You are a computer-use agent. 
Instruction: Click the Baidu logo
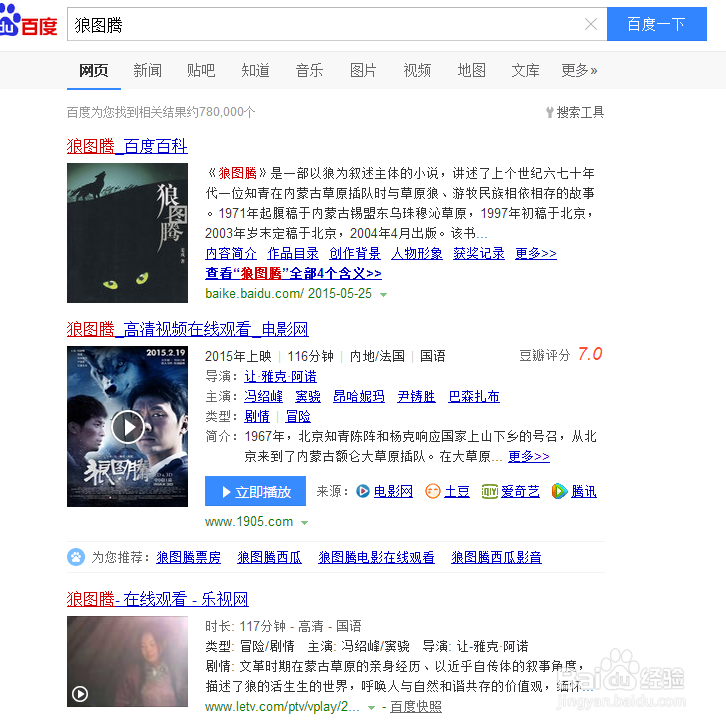[29, 22]
